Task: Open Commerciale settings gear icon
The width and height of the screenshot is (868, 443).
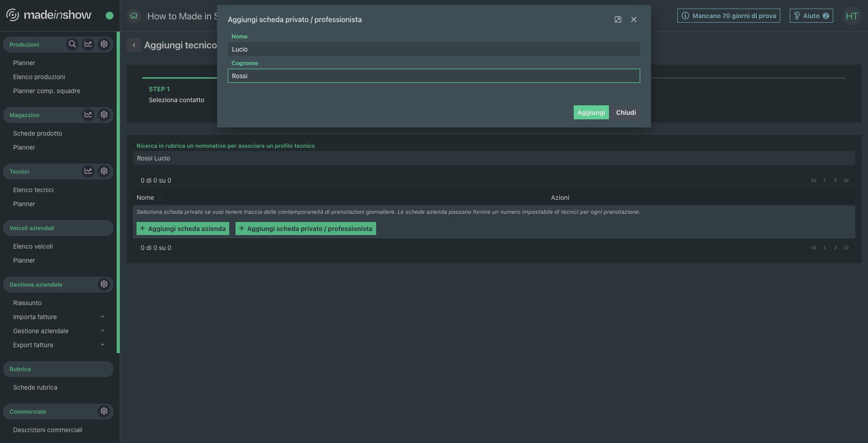Action: coord(104,411)
